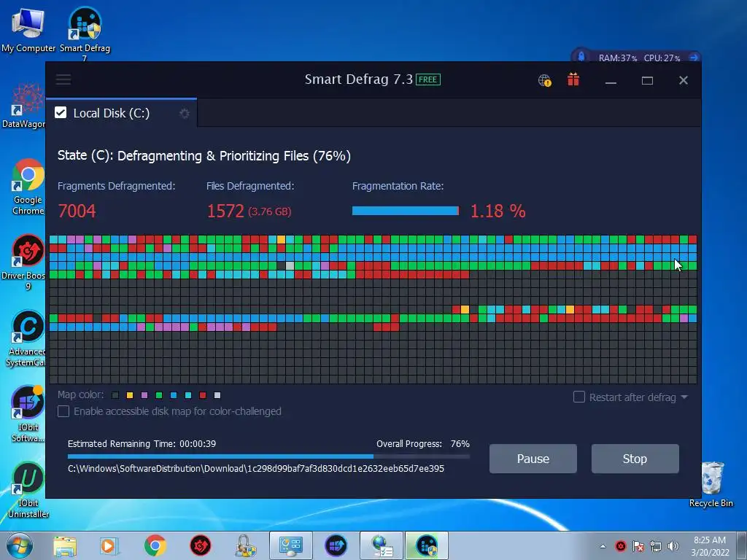Open the volume tray icon
The image size is (747, 560).
(x=673, y=546)
